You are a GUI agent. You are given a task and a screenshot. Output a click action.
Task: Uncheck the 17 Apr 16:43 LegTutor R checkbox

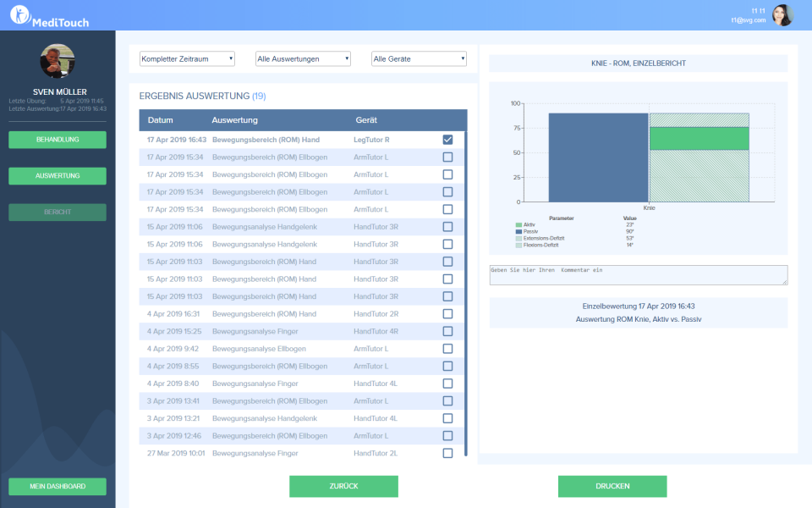[447, 140]
